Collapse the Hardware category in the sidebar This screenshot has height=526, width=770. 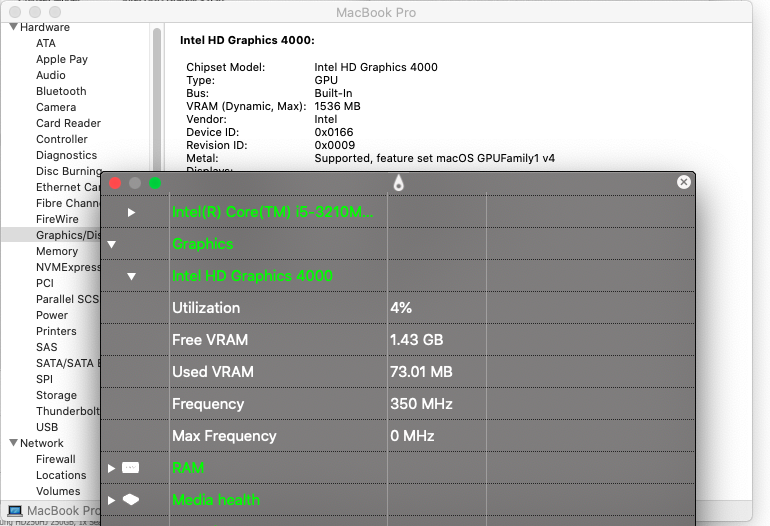tap(14, 27)
